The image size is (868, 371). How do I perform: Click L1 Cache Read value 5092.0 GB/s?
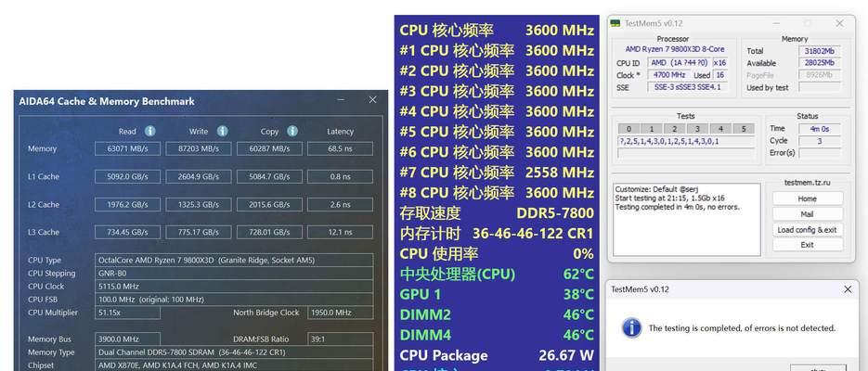click(x=127, y=176)
